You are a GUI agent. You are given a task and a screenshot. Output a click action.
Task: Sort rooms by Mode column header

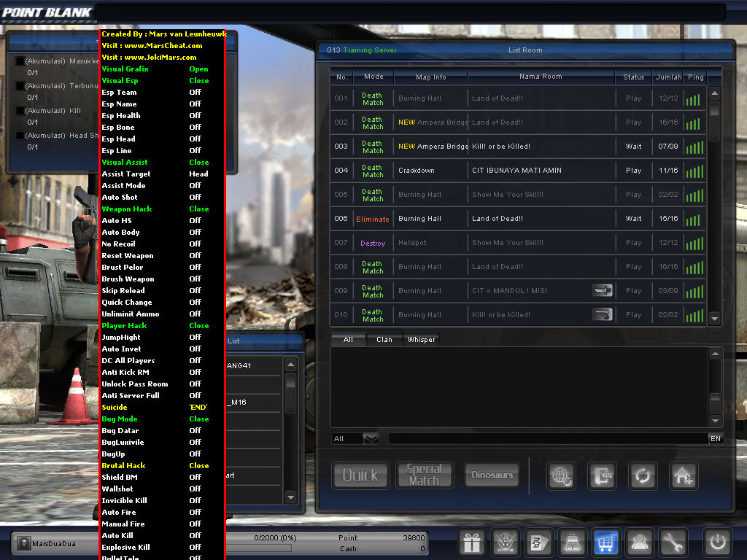point(373,77)
